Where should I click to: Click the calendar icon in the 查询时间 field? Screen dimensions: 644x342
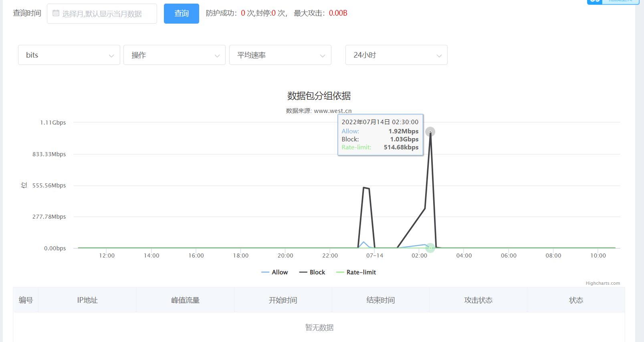[x=56, y=13]
